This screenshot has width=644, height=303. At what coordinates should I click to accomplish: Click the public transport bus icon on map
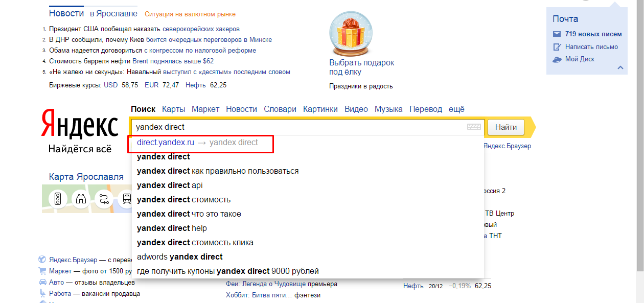coord(126,199)
